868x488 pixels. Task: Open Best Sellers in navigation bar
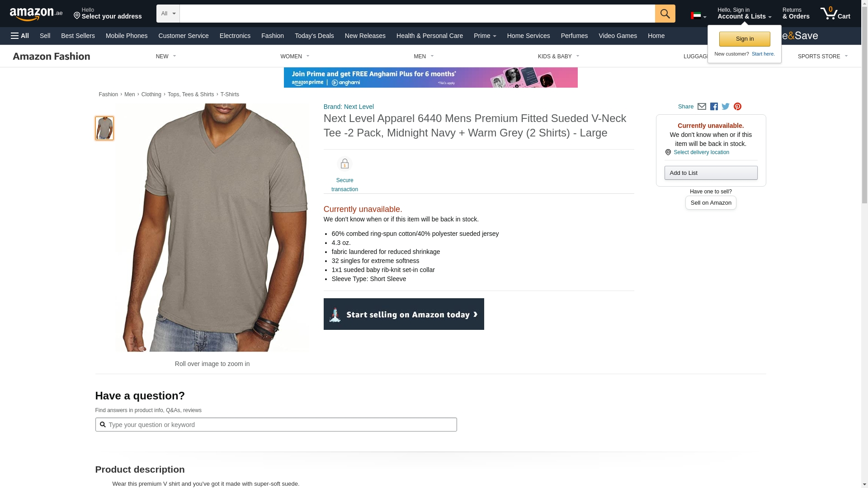click(78, 36)
